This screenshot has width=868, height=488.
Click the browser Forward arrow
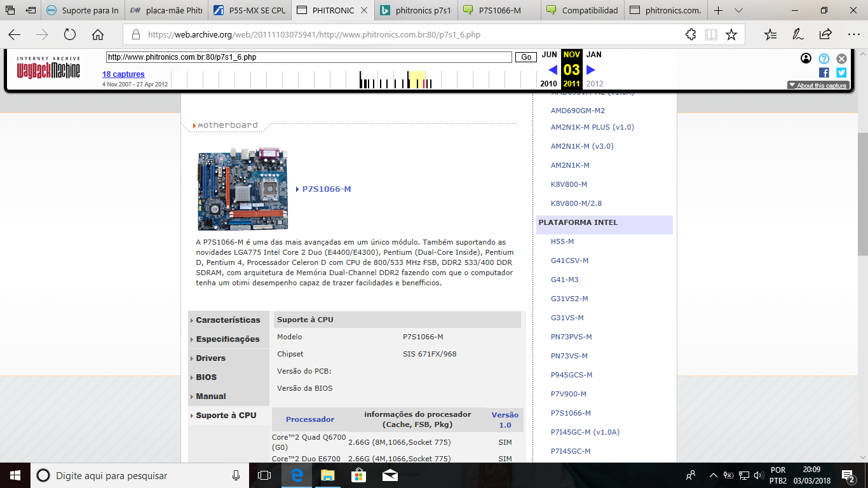(42, 35)
